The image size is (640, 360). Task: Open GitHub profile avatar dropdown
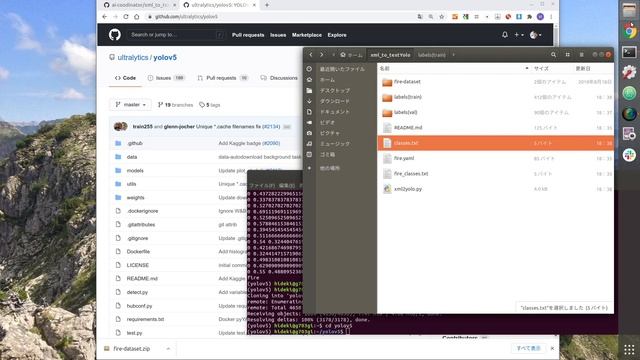click(x=536, y=35)
